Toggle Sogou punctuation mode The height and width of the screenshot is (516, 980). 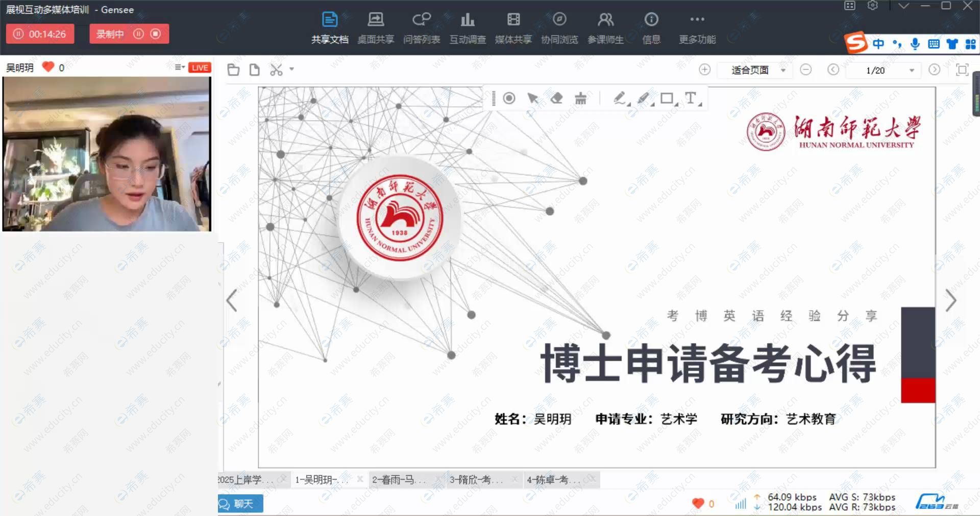897,44
